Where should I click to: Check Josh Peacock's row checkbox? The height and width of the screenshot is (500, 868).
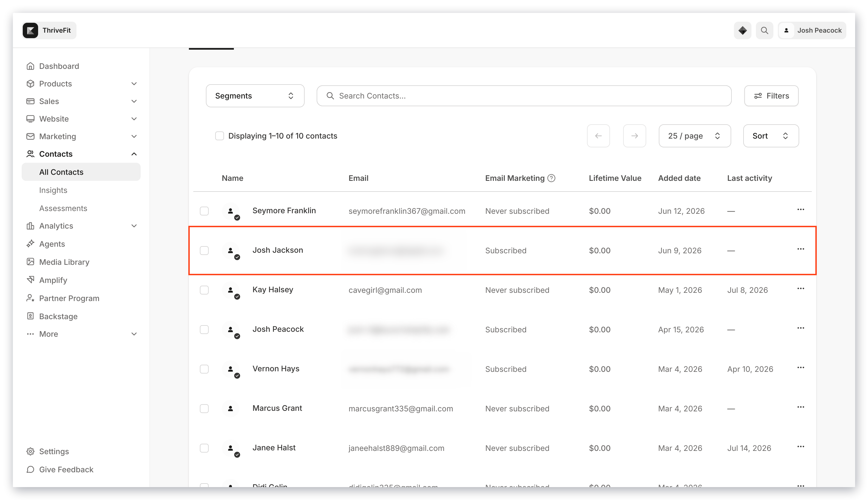click(x=204, y=329)
